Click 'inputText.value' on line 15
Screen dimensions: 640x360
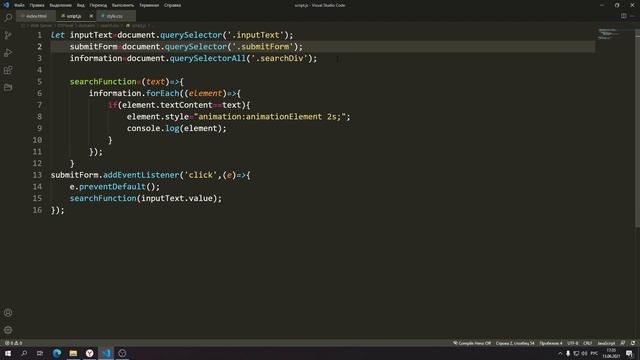[177, 198]
